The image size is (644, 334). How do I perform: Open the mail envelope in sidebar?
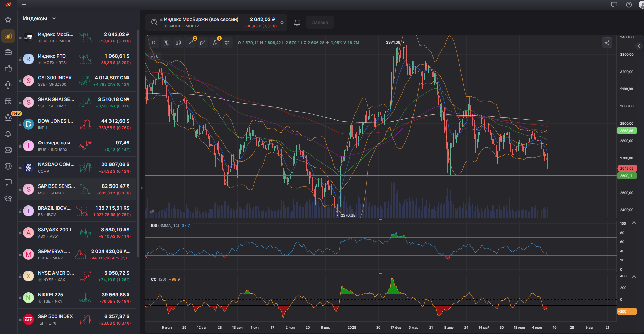(x=8, y=150)
